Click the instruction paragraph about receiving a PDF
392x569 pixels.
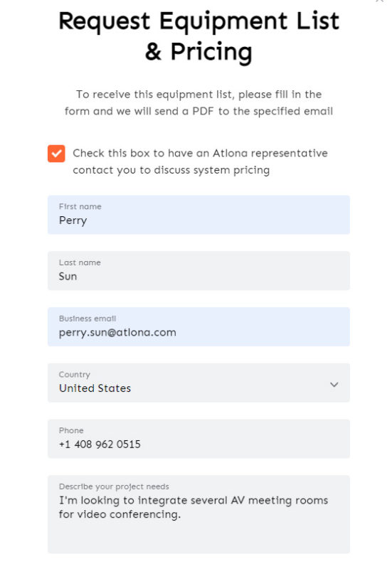click(198, 102)
